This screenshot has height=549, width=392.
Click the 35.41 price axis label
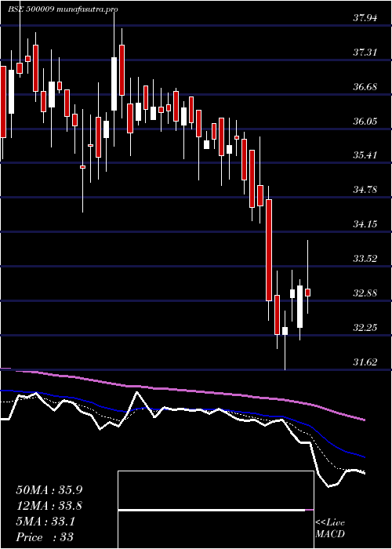365,155
